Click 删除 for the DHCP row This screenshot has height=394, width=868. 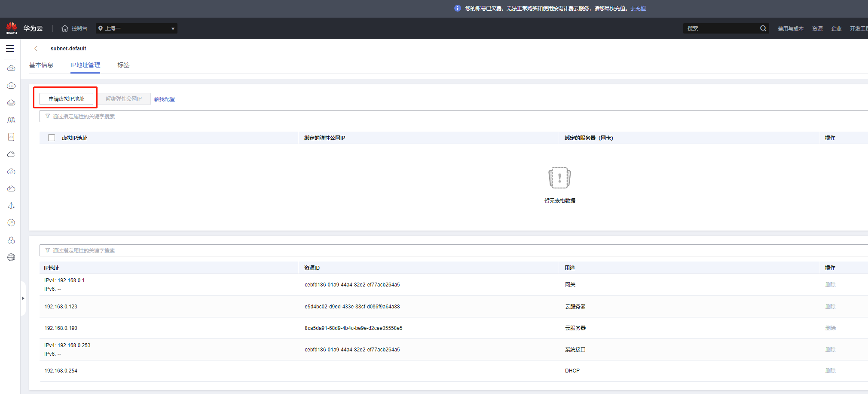coord(830,371)
